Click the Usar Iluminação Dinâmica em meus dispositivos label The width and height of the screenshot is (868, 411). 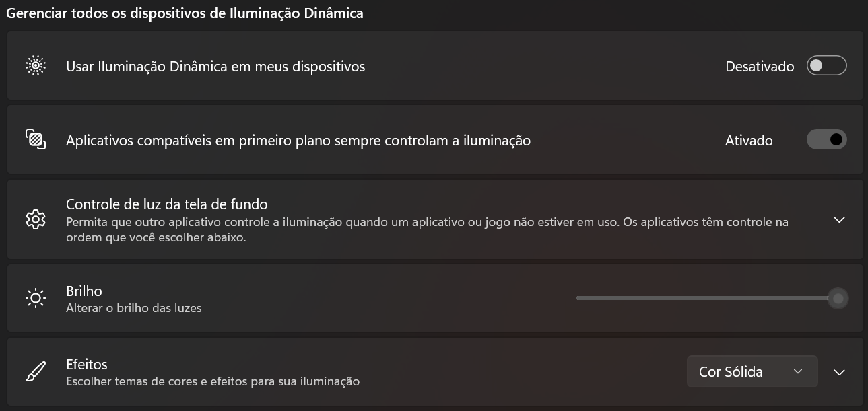click(x=215, y=67)
